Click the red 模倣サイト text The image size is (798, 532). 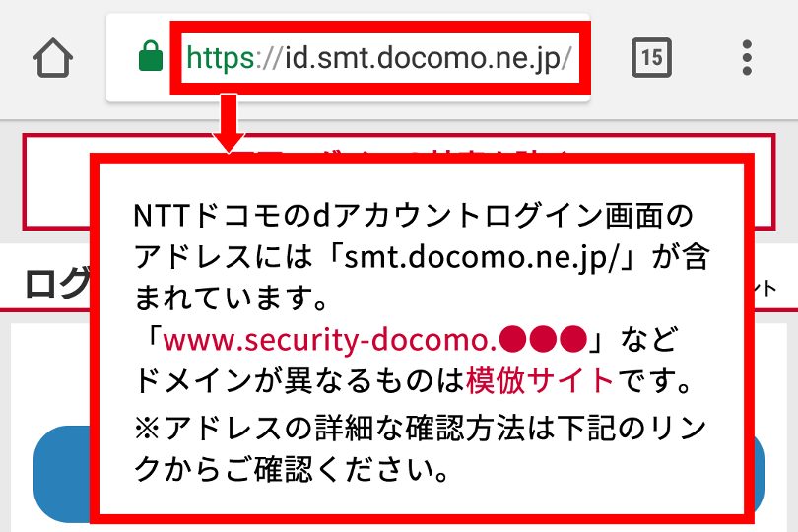(x=540, y=380)
